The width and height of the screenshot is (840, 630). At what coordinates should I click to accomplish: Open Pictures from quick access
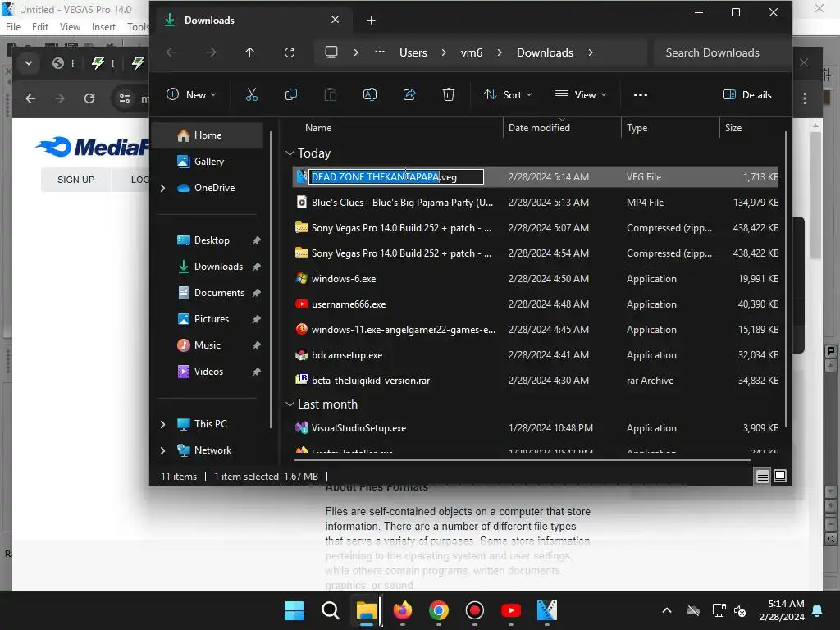click(211, 319)
